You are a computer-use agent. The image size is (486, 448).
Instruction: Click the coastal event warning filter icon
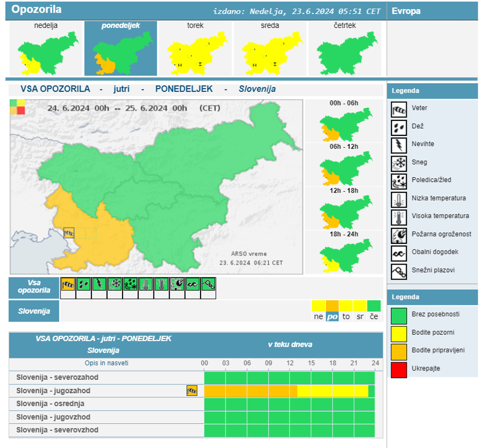pyautogui.click(x=193, y=285)
